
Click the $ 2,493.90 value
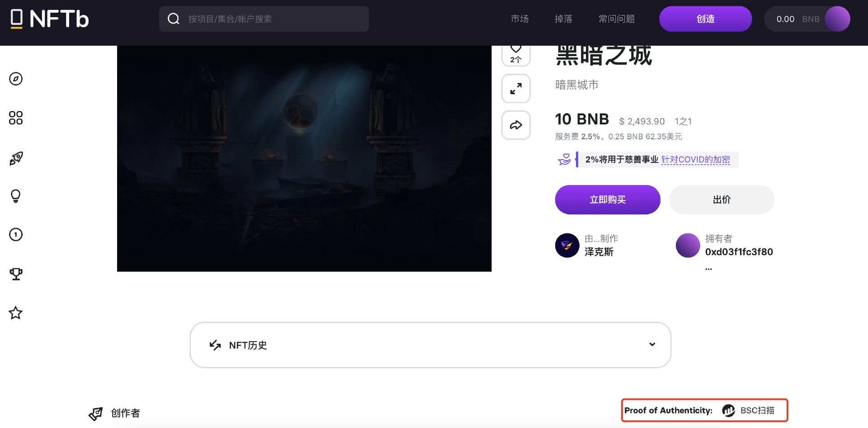(x=642, y=121)
